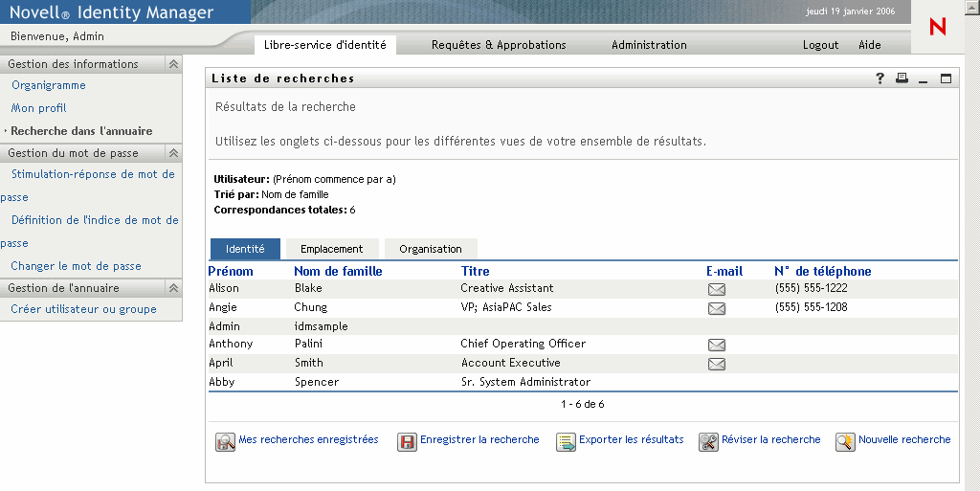
Task: Collapse Gestion du mot de passe section
Action: (174, 153)
